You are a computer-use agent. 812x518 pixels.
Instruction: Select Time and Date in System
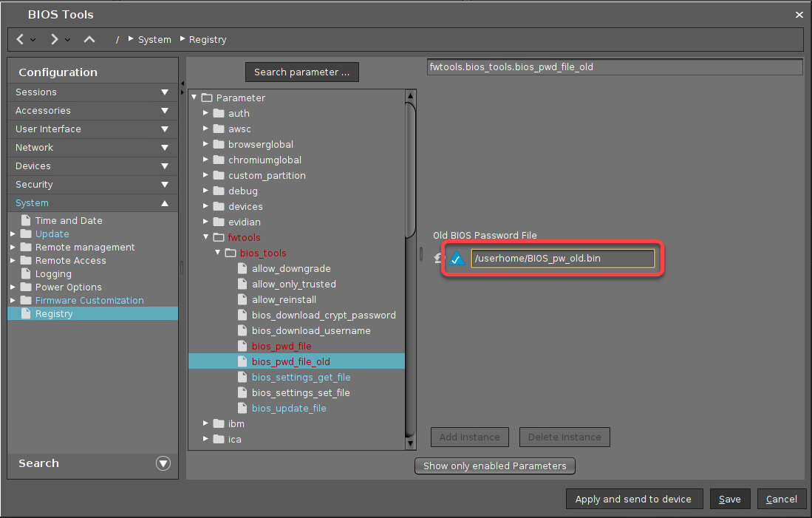(69, 221)
